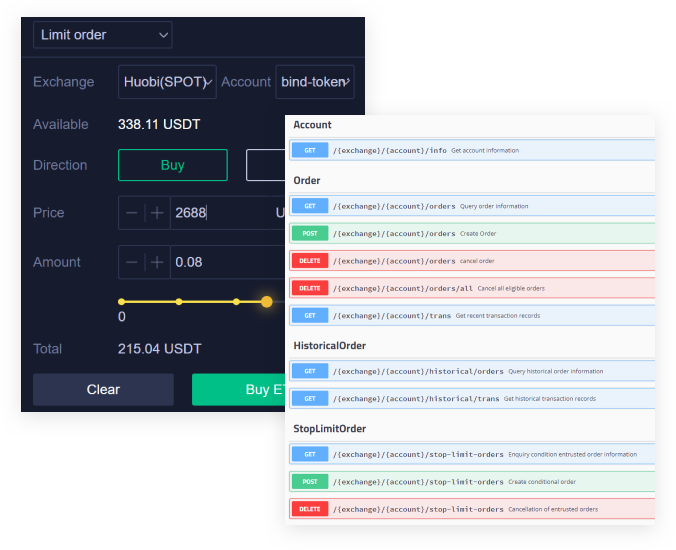Click the 338.11 USDT available balance
This screenshot has width=676, height=550.
pyautogui.click(x=159, y=125)
